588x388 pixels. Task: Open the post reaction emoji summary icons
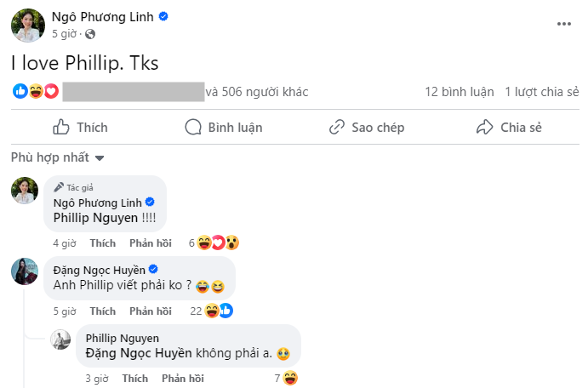[x=35, y=91]
